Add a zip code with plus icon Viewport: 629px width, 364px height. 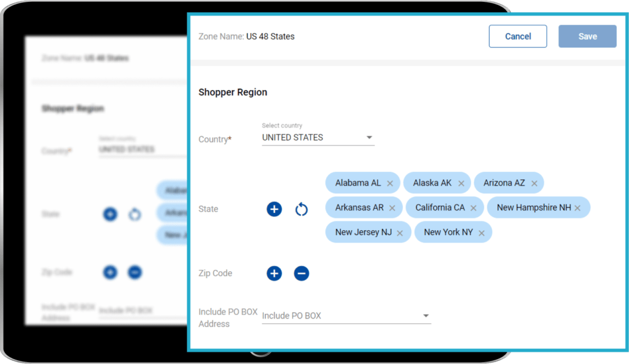[x=275, y=273]
